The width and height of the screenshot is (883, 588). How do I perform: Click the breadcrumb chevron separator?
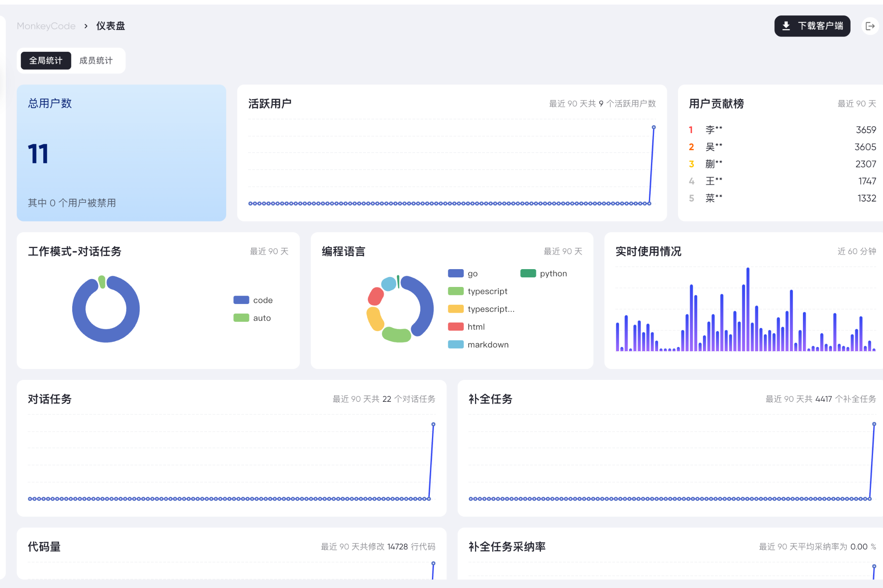pyautogui.click(x=86, y=26)
